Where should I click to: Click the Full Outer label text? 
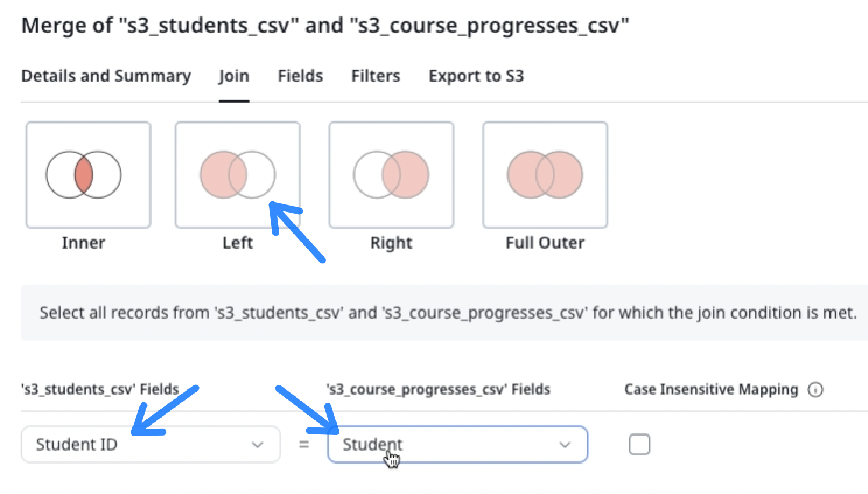pyautogui.click(x=545, y=243)
